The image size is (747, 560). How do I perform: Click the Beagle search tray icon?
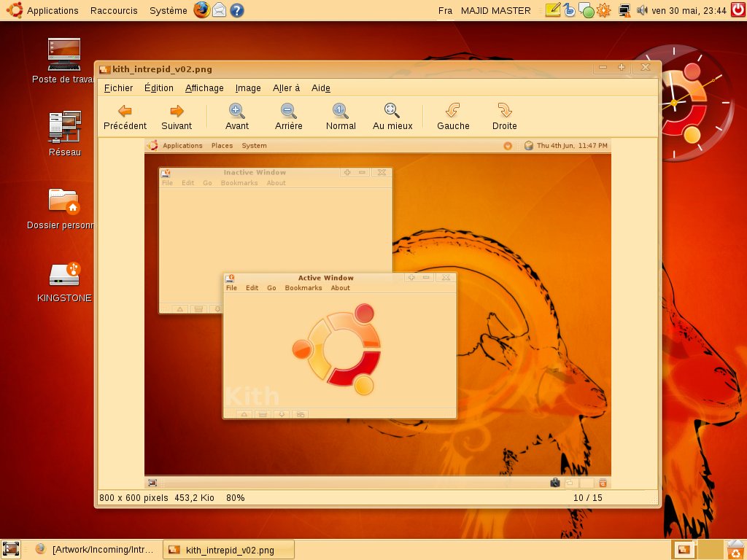pyautogui.click(x=569, y=10)
